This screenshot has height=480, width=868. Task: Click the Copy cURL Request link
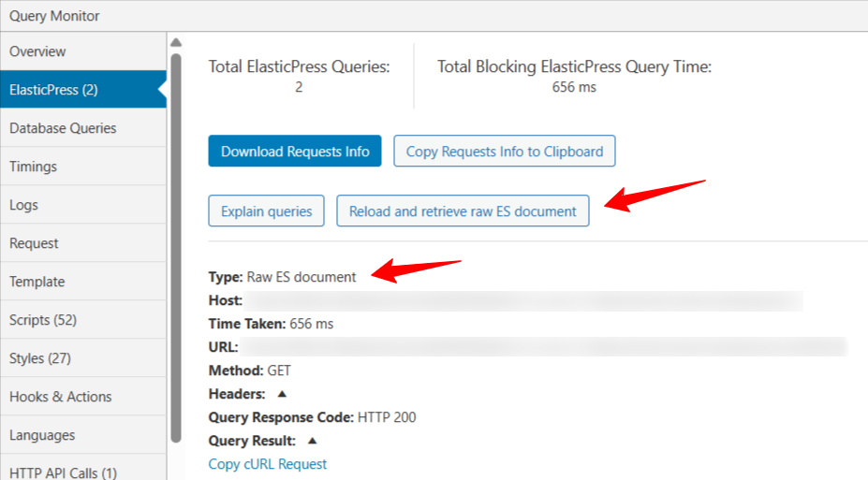267,464
